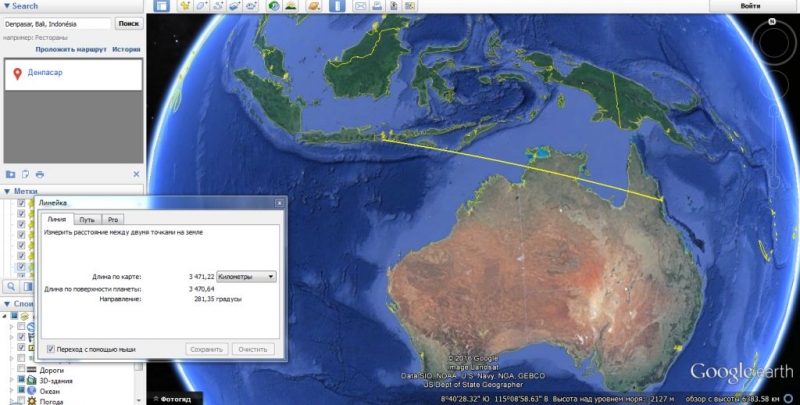800x405 pixels.
Task: View current location in Google Maps
Action: [x=410, y=6]
